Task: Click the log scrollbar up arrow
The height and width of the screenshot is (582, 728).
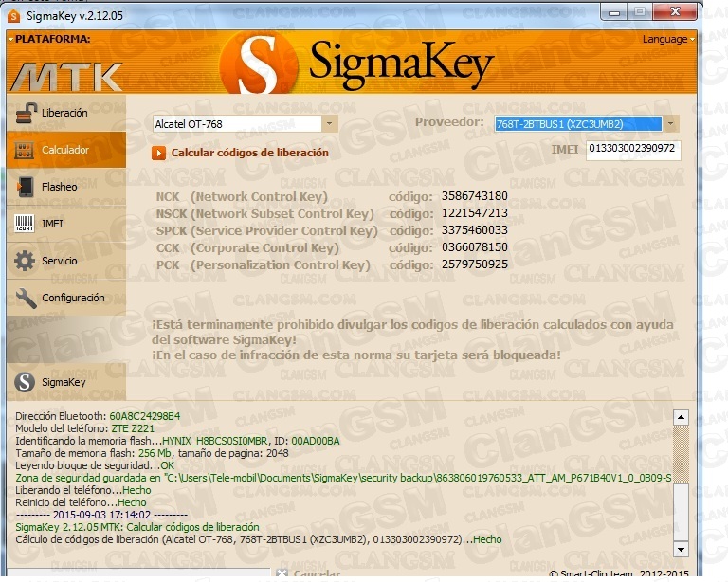Action: pos(680,417)
